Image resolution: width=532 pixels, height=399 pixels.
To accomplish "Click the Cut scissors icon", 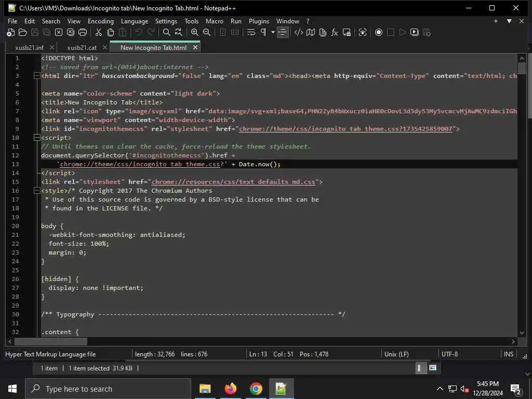I will click(99, 33).
